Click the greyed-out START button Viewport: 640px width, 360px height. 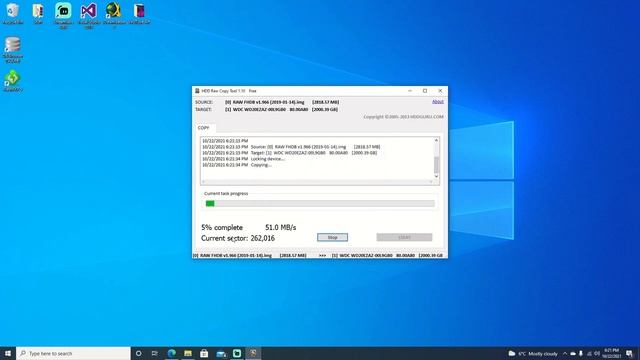pyautogui.click(x=404, y=237)
